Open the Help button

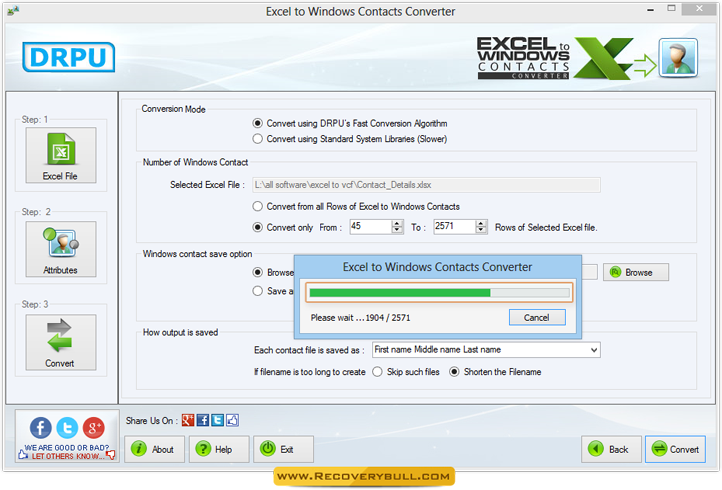(x=219, y=449)
